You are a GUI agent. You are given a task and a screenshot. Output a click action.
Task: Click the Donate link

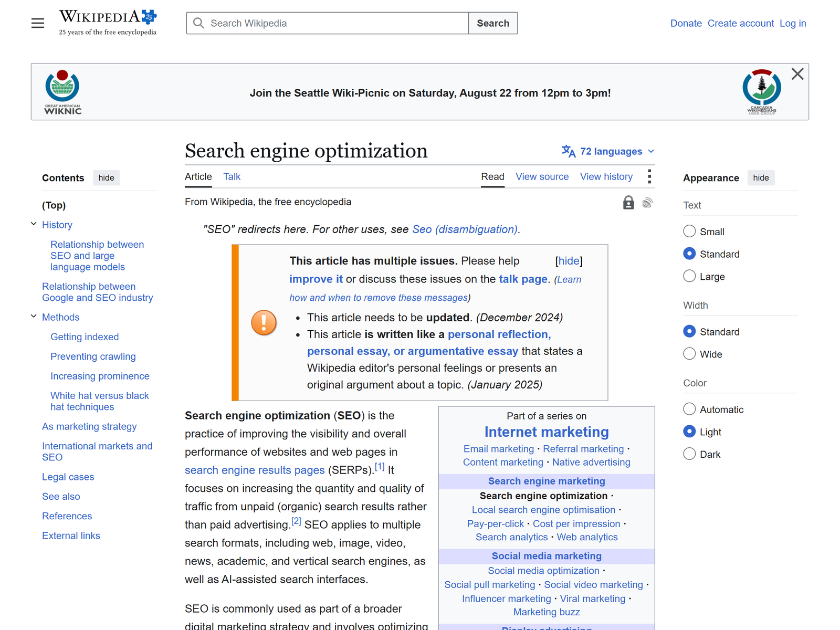pyautogui.click(x=686, y=23)
